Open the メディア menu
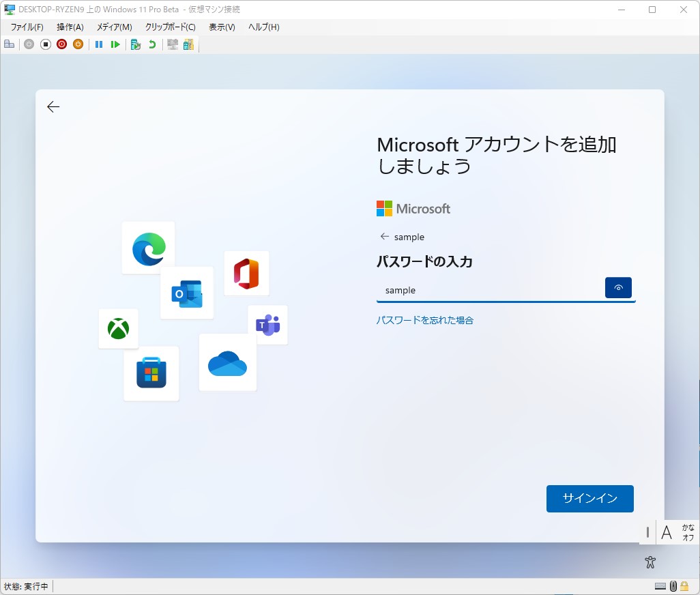This screenshot has width=700, height=595. [115, 27]
